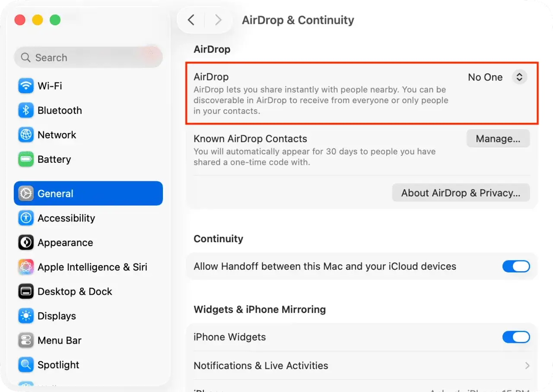Image resolution: width=553 pixels, height=392 pixels.
Task: Expand Notifications & Live Activities chevron
Action: click(x=527, y=366)
